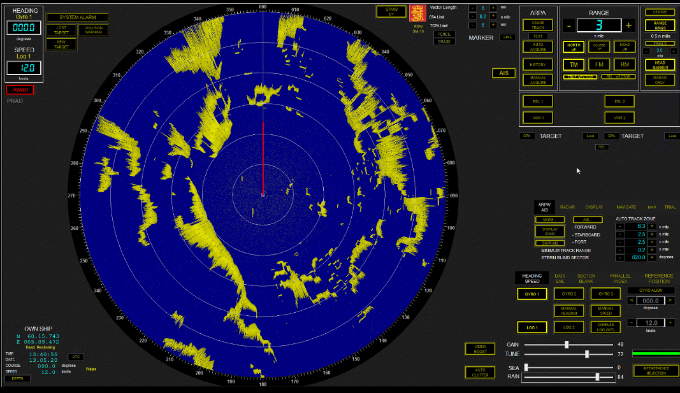Increase radar range with plus button
Screen dimensions: 680x393
[628, 26]
